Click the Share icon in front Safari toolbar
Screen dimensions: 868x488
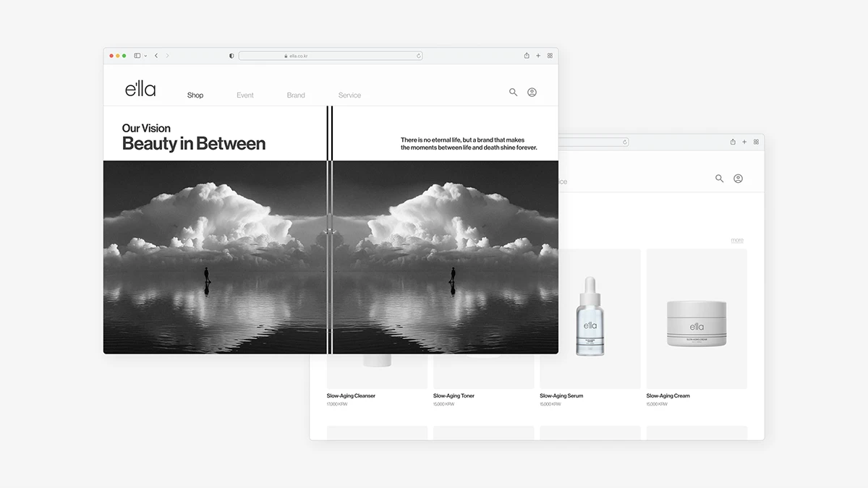(x=527, y=56)
